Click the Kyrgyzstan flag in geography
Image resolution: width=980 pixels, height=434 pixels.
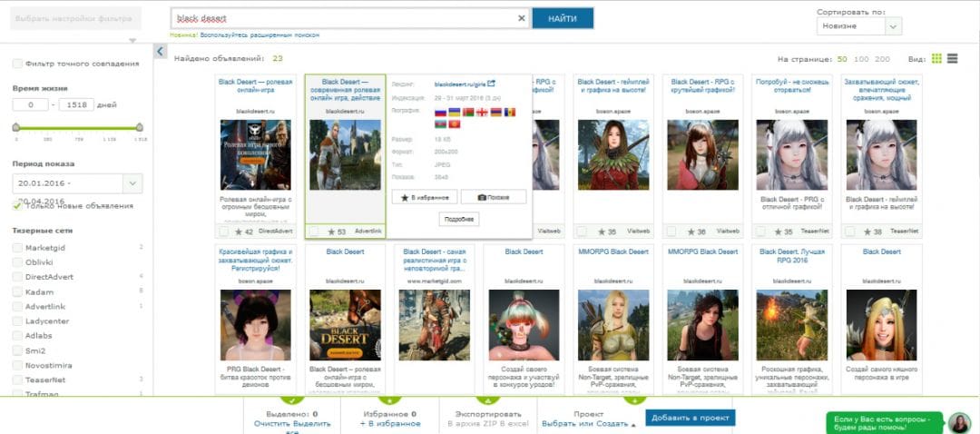click(x=455, y=124)
